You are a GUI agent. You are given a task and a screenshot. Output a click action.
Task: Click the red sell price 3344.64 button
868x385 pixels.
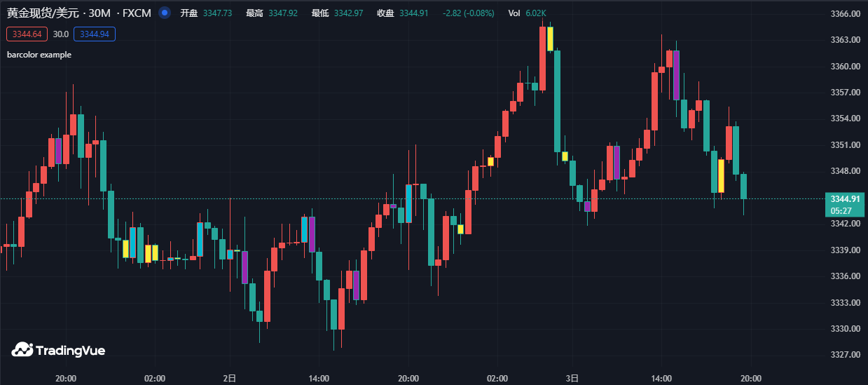(x=27, y=34)
